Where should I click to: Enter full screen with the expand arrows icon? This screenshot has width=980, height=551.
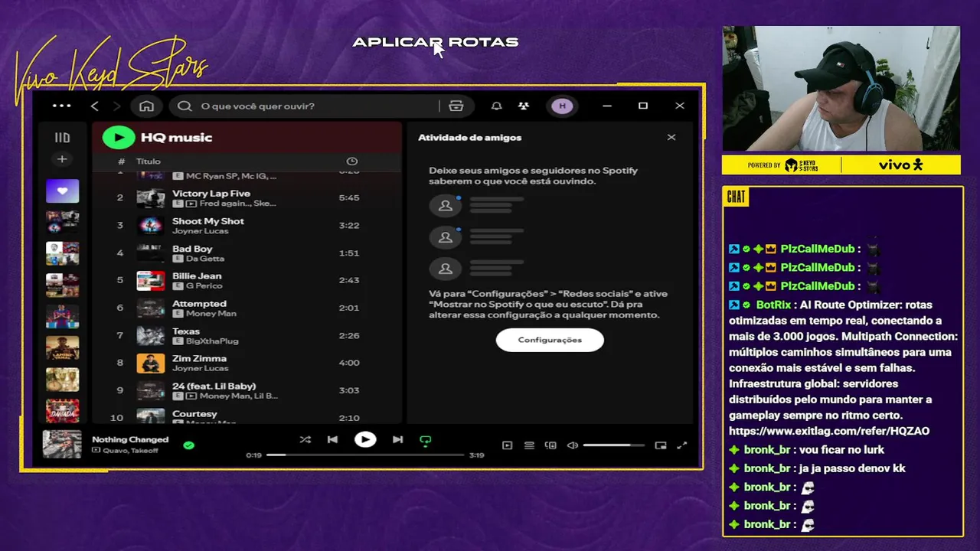682,445
